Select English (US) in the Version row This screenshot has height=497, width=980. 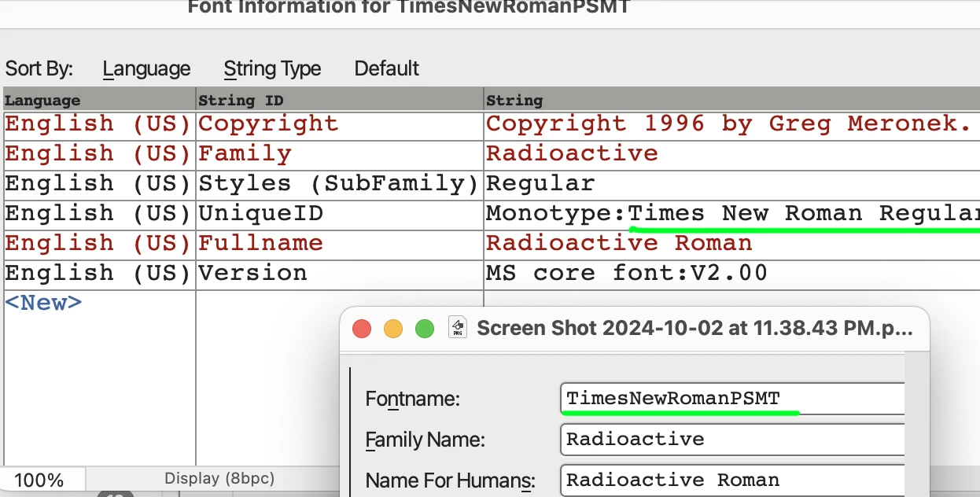pyautogui.click(x=99, y=273)
